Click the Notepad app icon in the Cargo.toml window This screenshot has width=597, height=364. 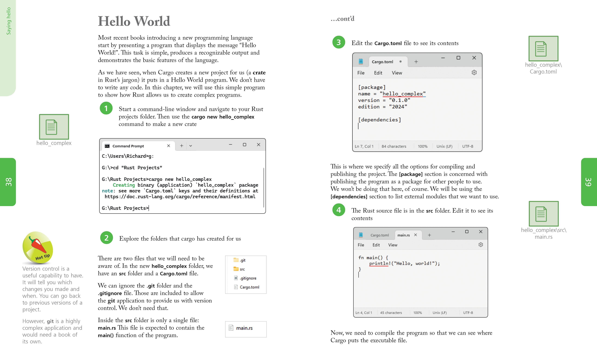click(361, 62)
